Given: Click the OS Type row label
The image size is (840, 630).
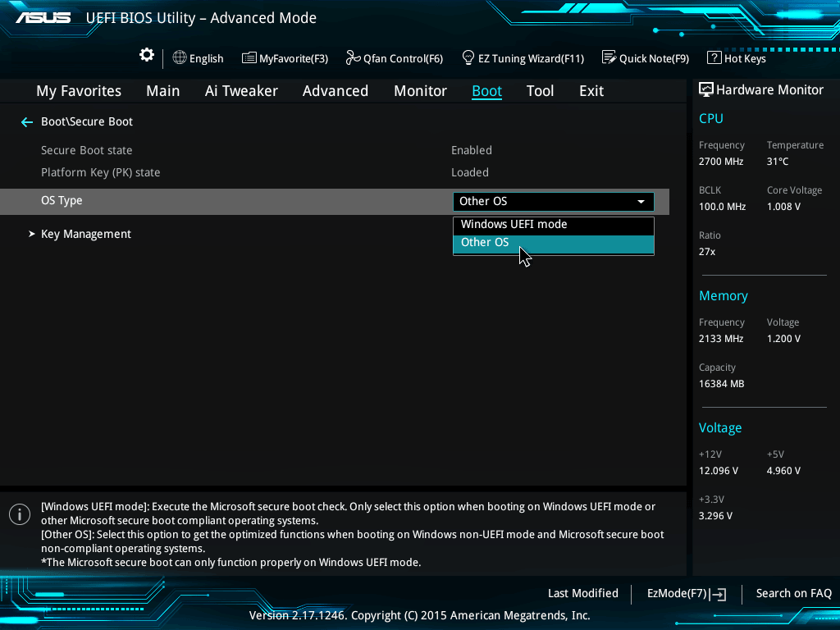Looking at the screenshot, I should [62, 200].
